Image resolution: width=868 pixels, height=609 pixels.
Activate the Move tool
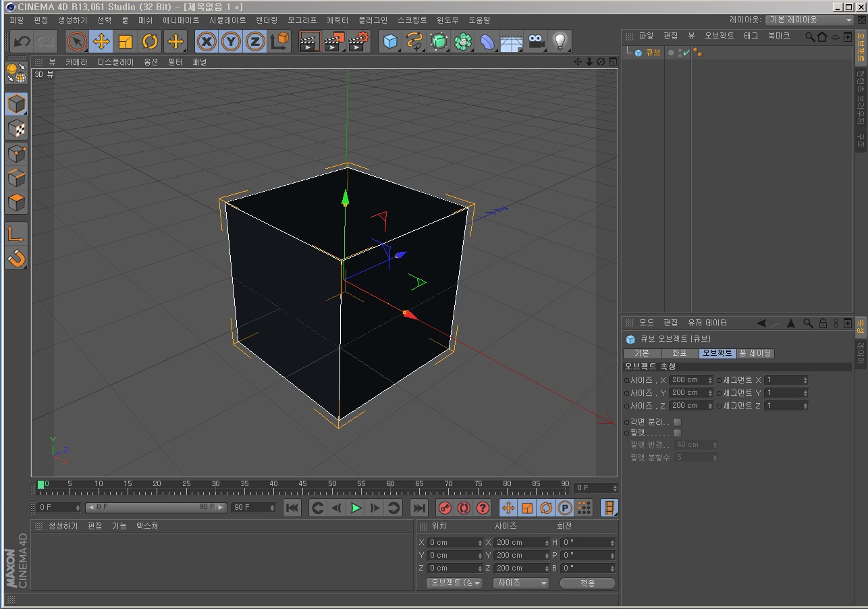(101, 42)
